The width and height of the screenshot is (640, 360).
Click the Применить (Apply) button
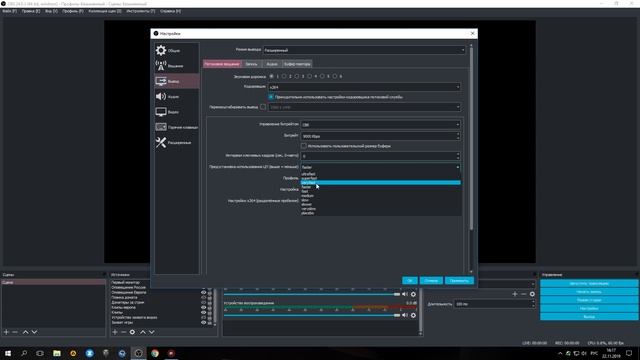459,280
